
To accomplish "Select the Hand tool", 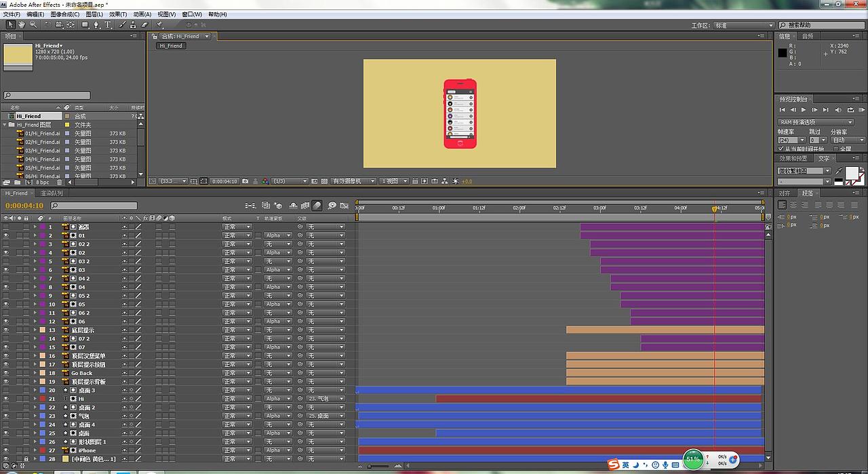I will pyautogui.click(x=22, y=24).
